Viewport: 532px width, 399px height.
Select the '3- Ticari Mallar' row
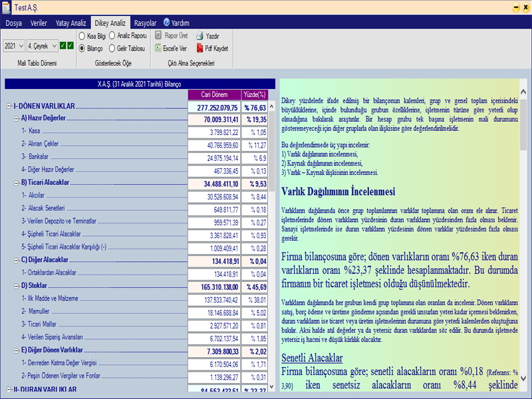[x=39, y=325]
